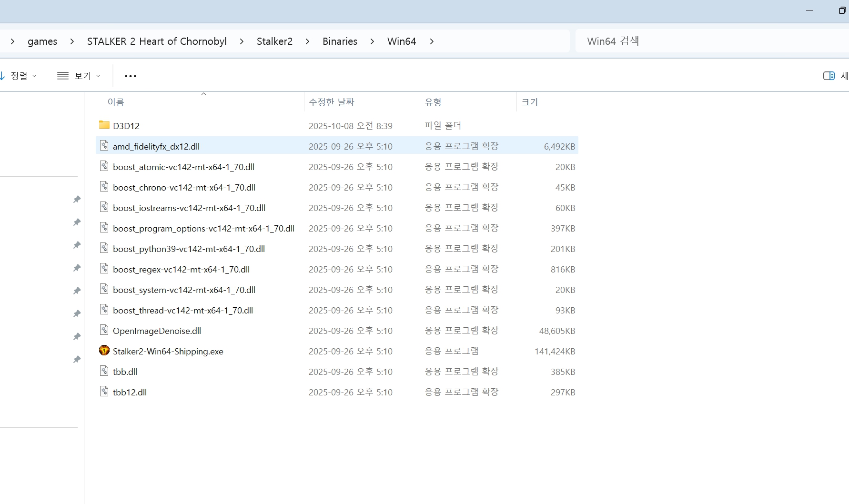This screenshot has height=504, width=849.
Task: Click the boost_system dll file icon
Action: [x=104, y=289]
